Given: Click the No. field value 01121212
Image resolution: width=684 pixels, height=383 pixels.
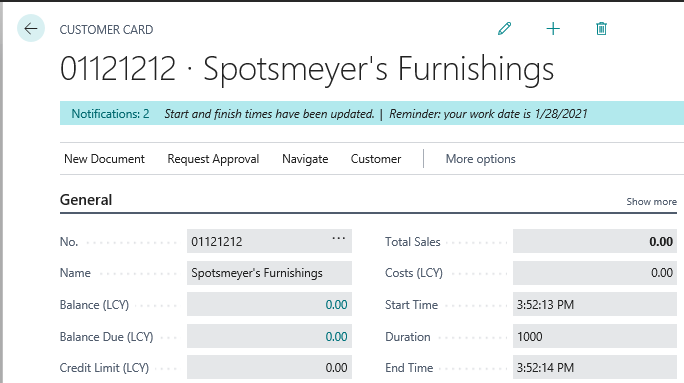Looking at the screenshot, I should 269,241.
